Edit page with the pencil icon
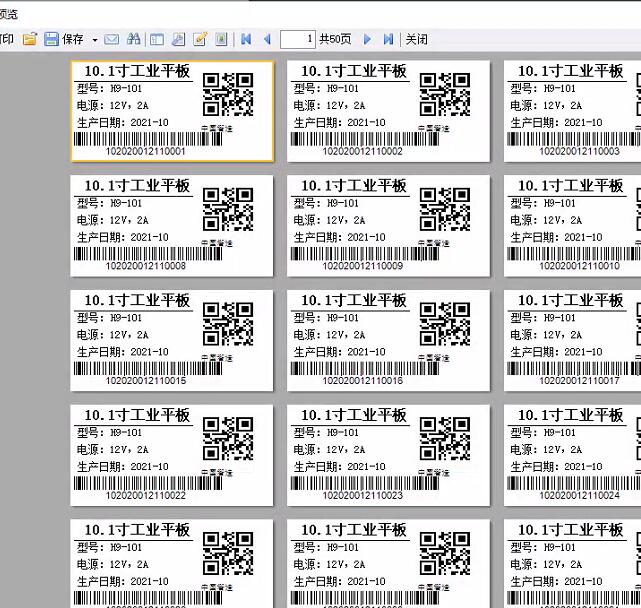 [x=200, y=39]
